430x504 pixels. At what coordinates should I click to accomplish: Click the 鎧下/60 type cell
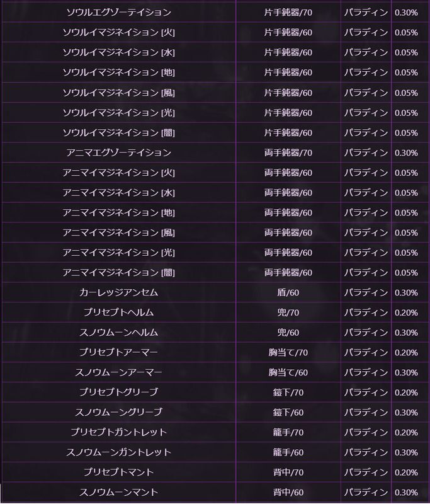(288, 413)
